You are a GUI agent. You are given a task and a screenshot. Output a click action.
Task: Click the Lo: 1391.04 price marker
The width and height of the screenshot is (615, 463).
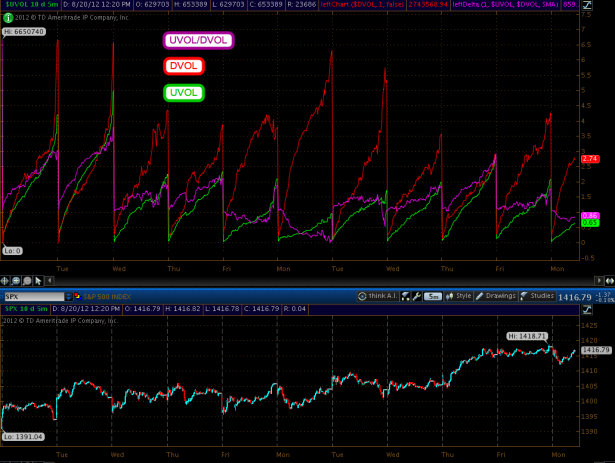(24, 436)
